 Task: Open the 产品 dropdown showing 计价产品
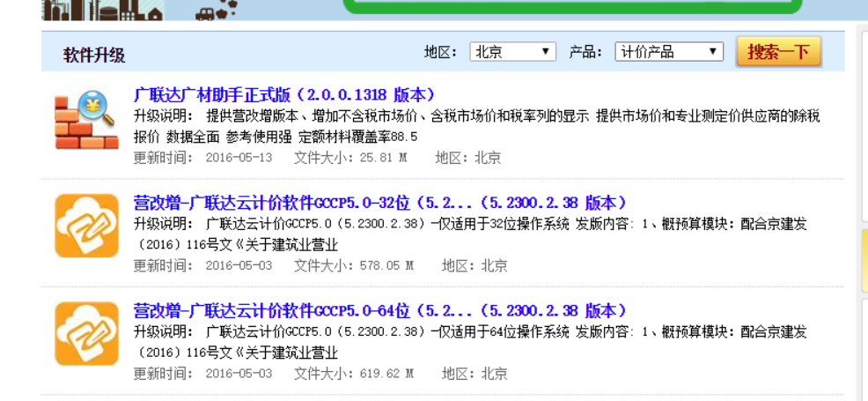pos(669,52)
